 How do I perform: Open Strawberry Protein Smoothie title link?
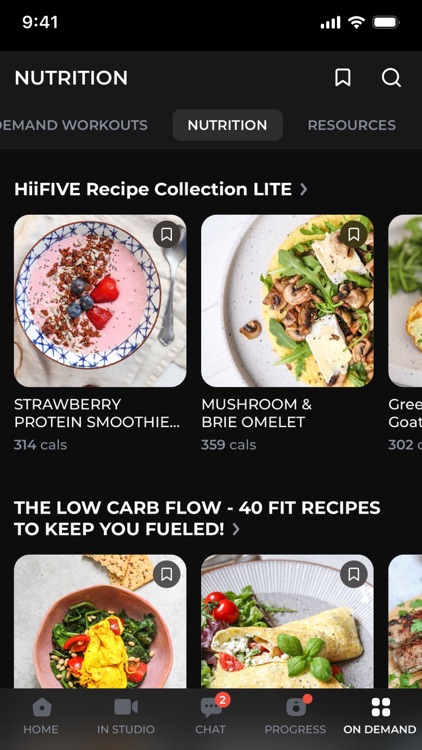(97, 413)
